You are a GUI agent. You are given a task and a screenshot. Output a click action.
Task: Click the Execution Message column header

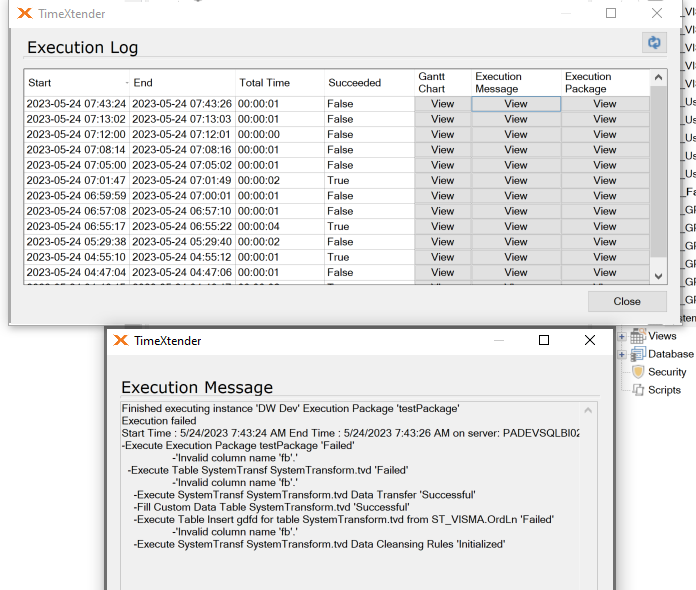tap(516, 83)
